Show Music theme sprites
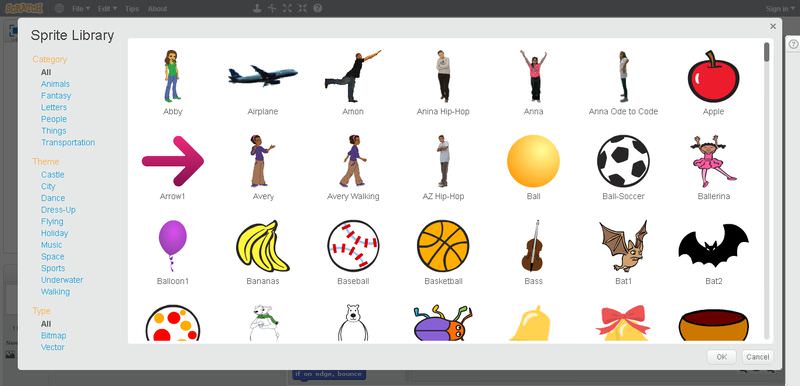Image resolution: width=800 pixels, height=386 pixels. tap(52, 245)
